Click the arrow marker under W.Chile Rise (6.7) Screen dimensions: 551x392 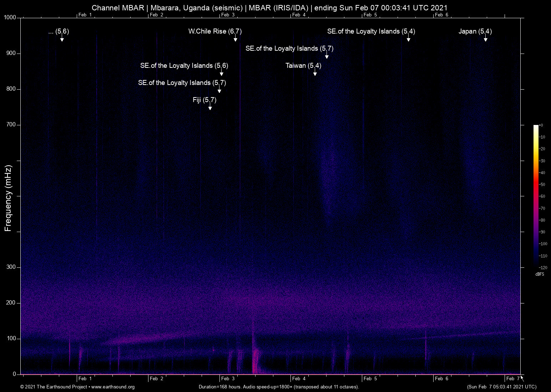[235, 39]
